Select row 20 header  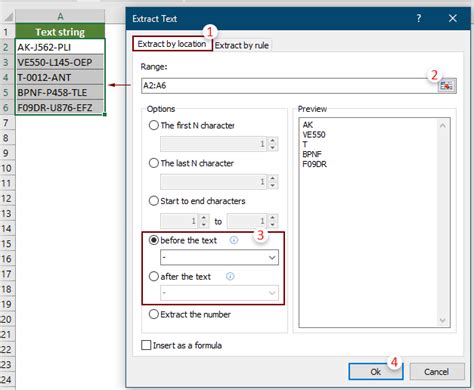7,319
